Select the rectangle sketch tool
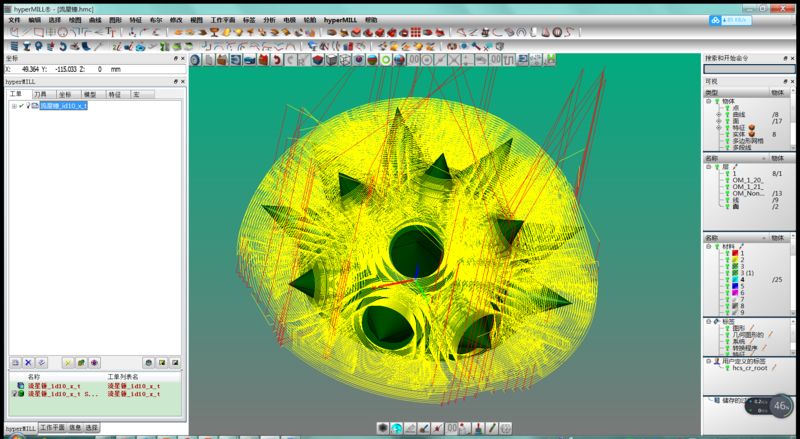 [x=38, y=33]
